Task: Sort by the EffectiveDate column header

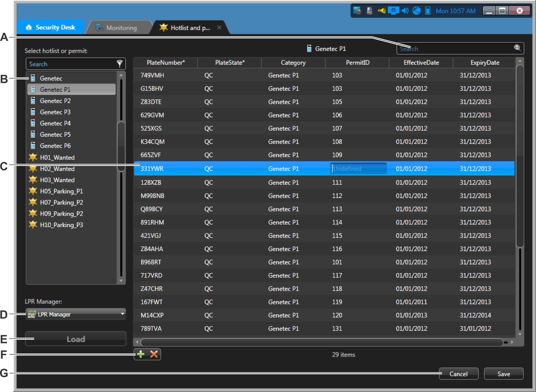Action: [x=421, y=63]
